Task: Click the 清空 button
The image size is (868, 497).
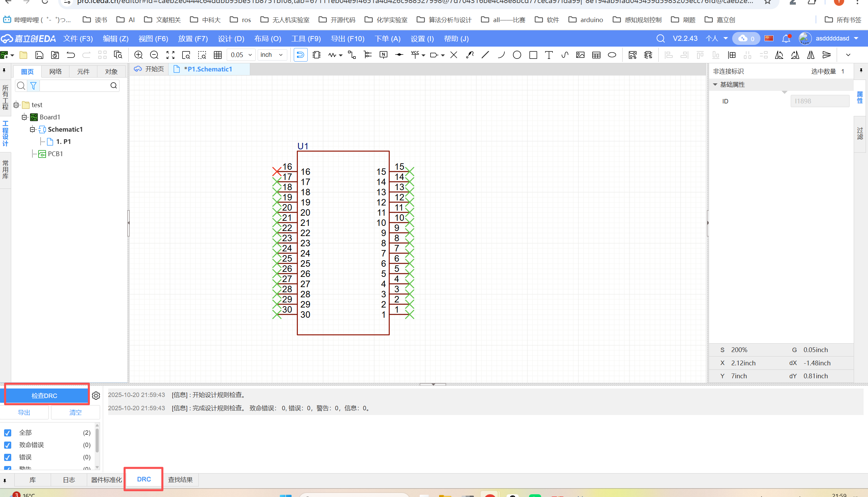Action: (75, 412)
